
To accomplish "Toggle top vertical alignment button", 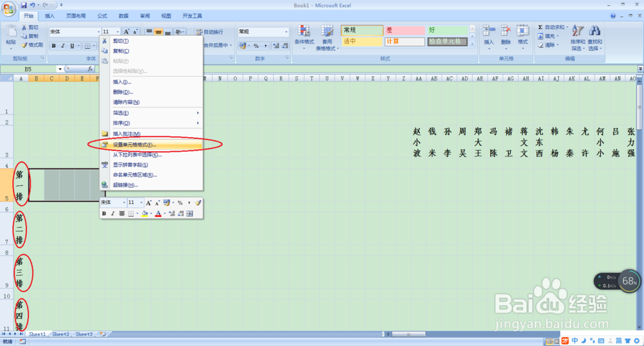I will (x=149, y=32).
